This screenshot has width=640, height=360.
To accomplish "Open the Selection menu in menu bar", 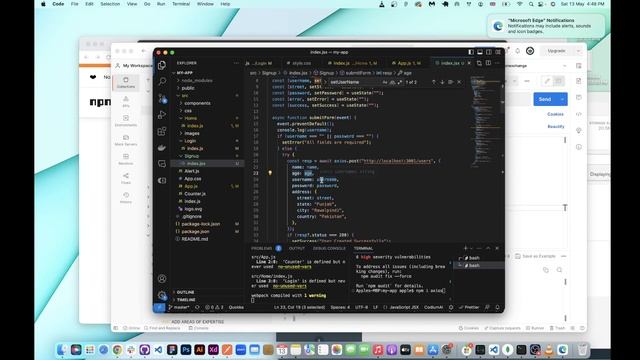I will pos(110,4).
